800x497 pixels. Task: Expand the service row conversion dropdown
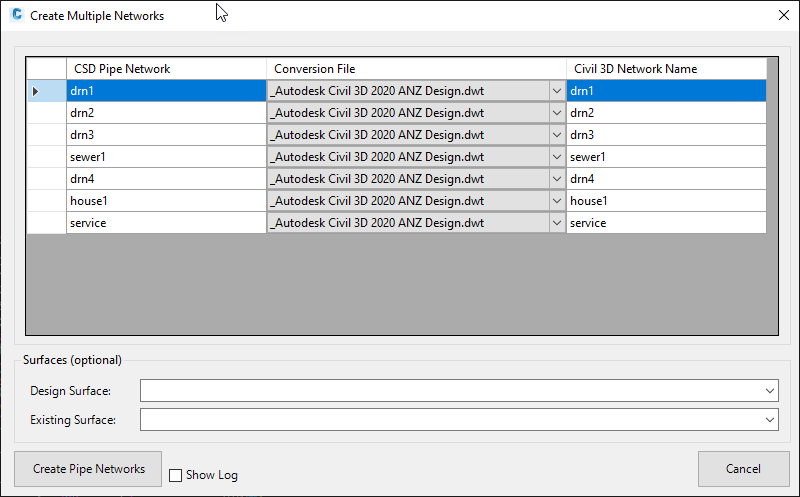[557, 222]
